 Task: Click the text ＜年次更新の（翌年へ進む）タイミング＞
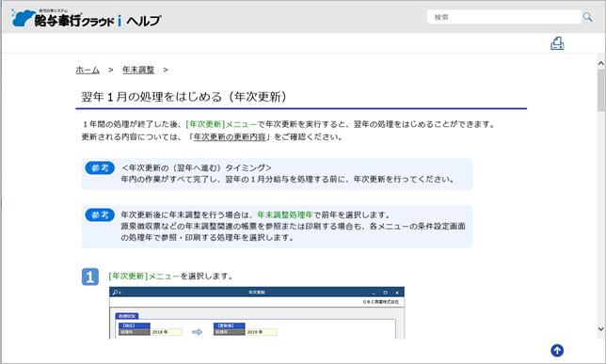(197, 167)
